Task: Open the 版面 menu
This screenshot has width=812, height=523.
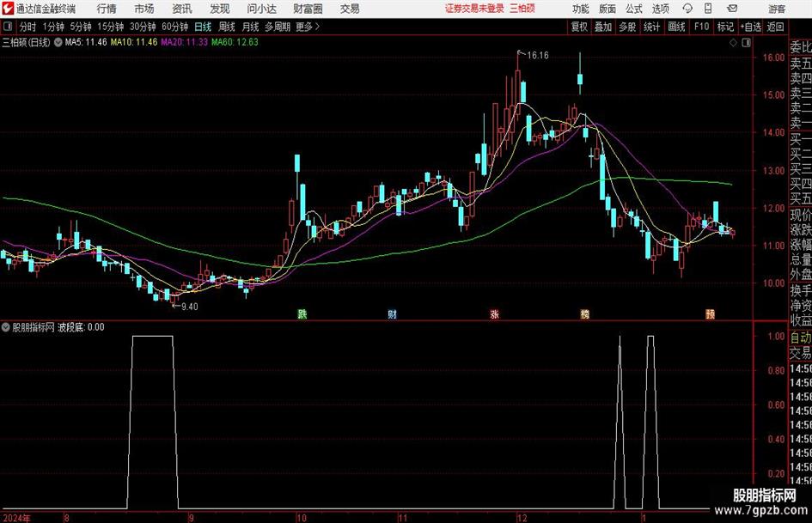Action: tap(607, 9)
